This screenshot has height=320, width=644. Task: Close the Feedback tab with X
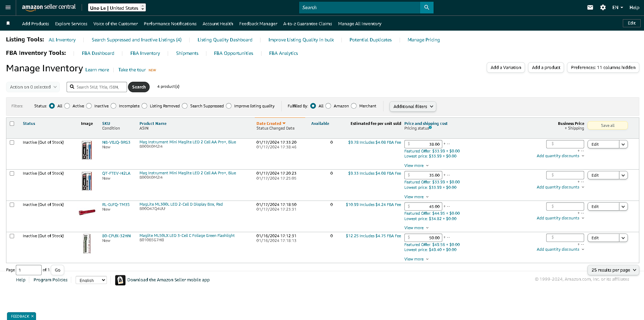[x=32, y=316]
